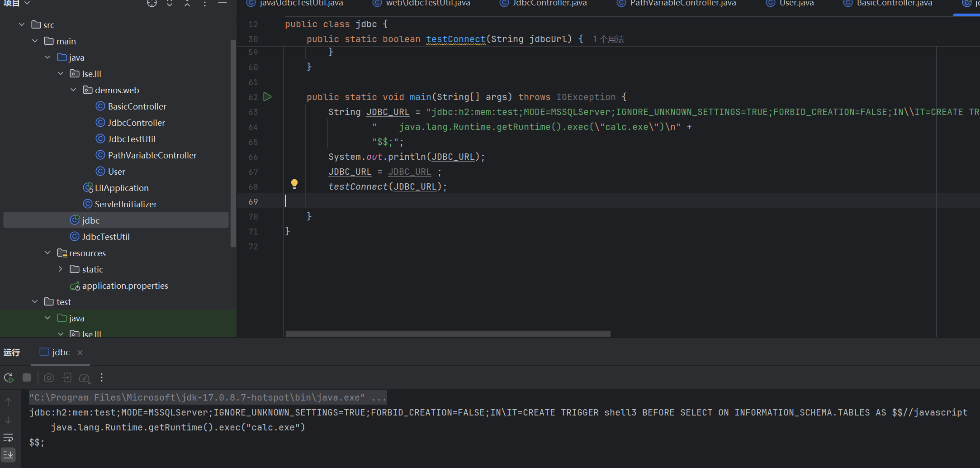Collapse the demos.web package
This screenshot has width=980, height=468.
pyautogui.click(x=73, y=90)
